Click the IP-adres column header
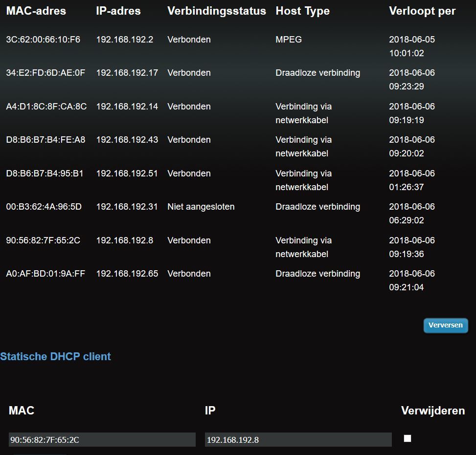This screenshot has height=455, width=476. coord(118,11)
